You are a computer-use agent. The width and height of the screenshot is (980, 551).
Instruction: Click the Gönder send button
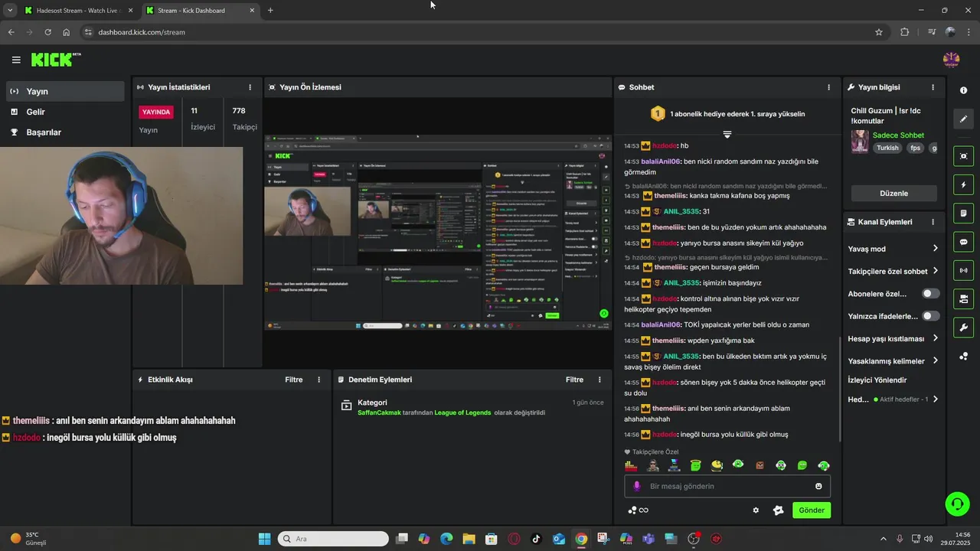(x=812, y=510)
